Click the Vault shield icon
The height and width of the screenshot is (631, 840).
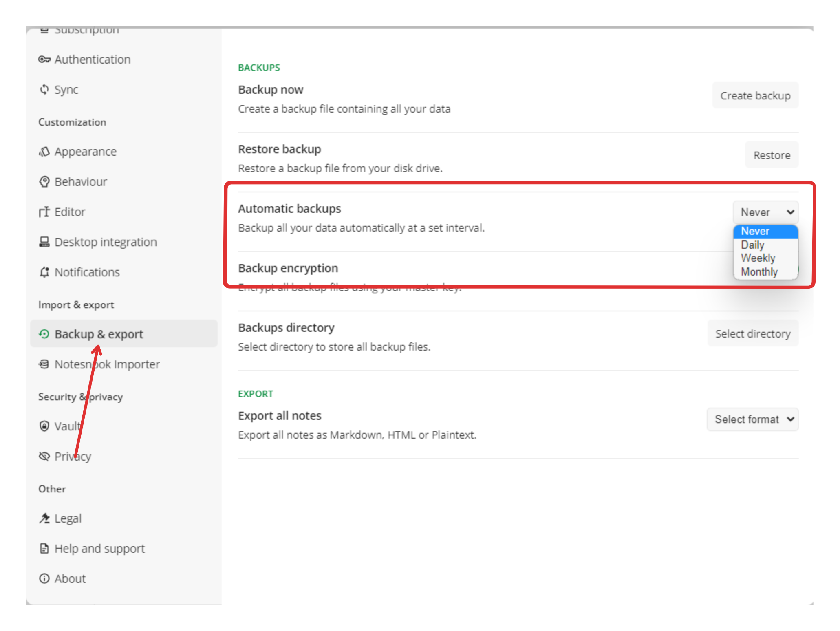pyautogui.click(x=44, y=426)
